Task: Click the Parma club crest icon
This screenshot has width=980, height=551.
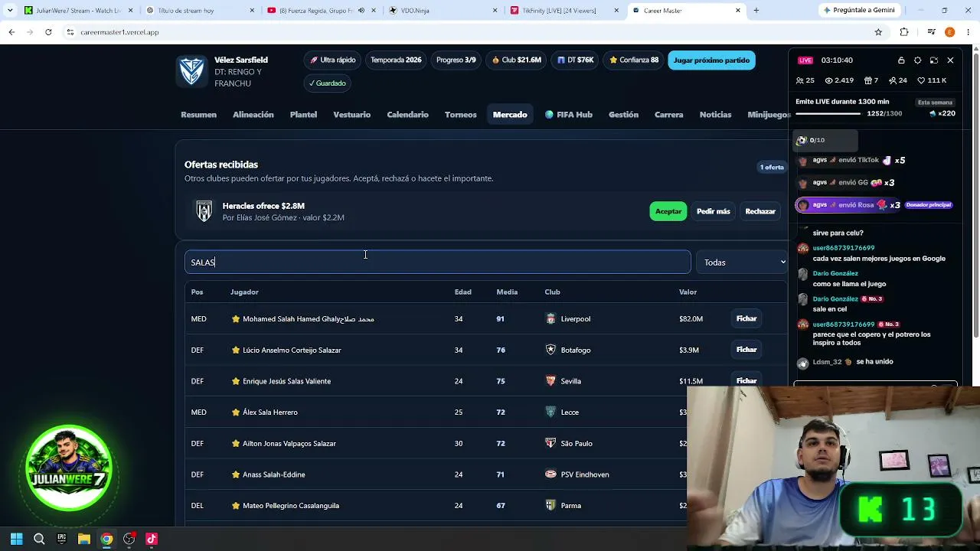Action: click(550, 506)
